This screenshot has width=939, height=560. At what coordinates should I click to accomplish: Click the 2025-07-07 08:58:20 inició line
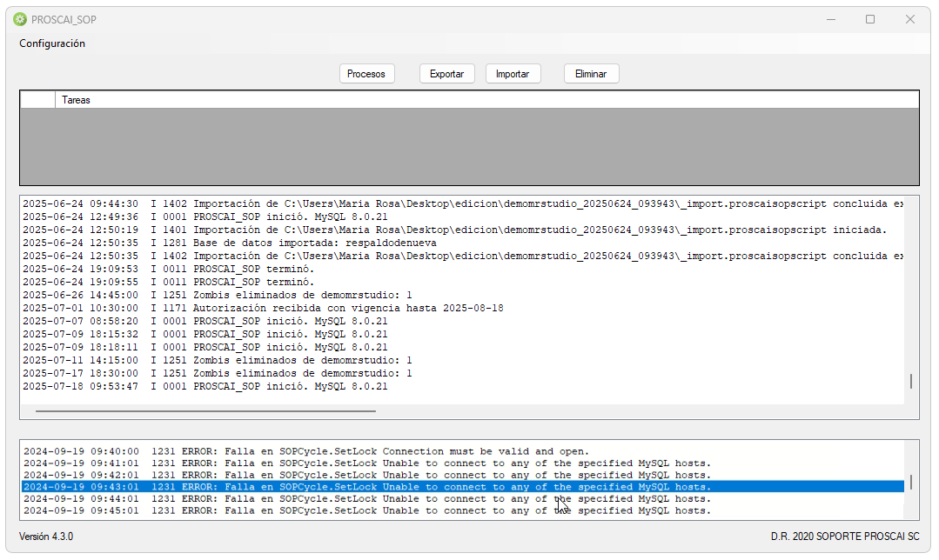205,321
